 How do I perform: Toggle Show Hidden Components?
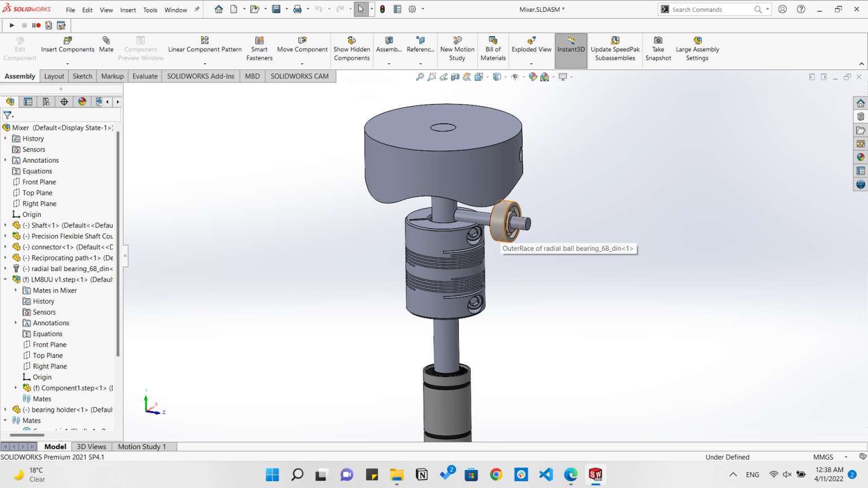coord(351,49)
